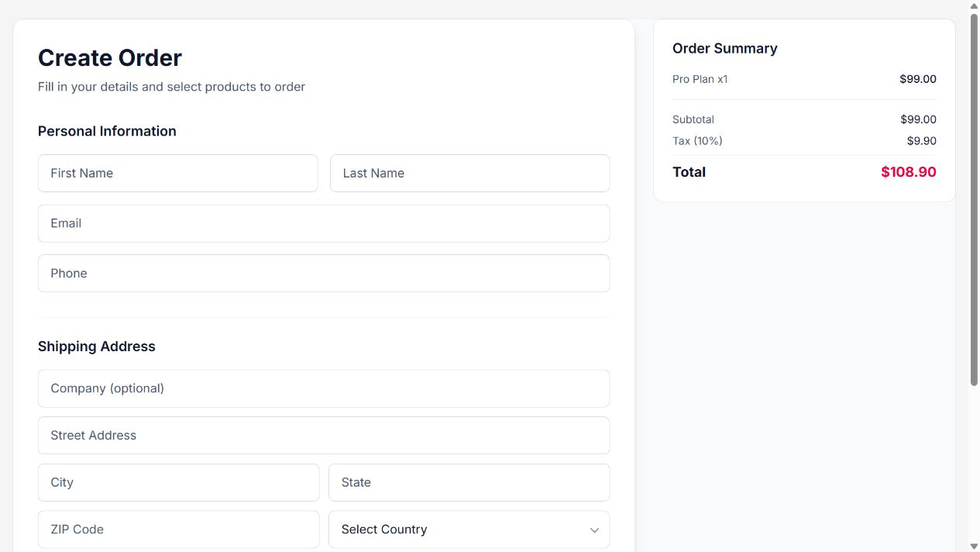Click the First Name input field
980x552 pixels.
tap(177, 173)
